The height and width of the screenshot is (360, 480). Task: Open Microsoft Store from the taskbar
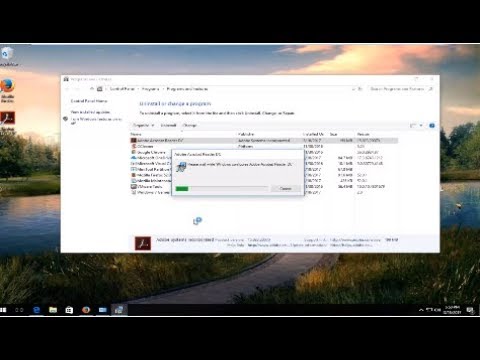click(x=69, y=310)
